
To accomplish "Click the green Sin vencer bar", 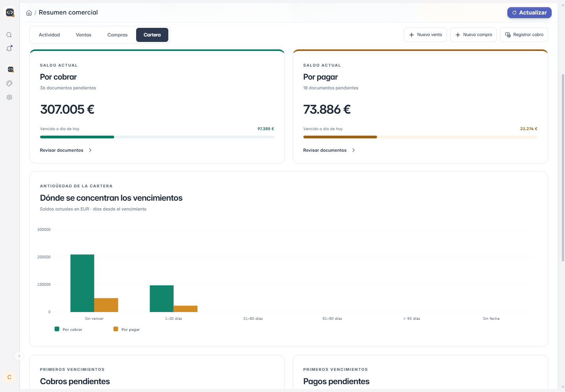I will (x=82, y=283).
